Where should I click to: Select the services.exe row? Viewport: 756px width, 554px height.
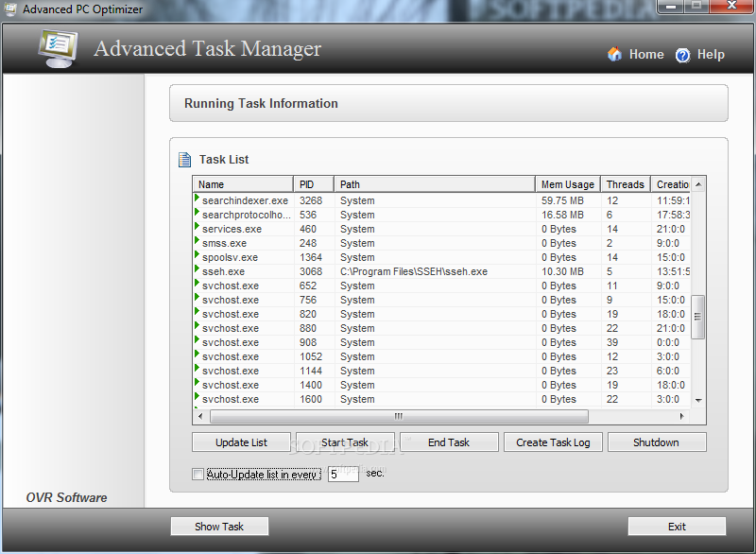click(x=441, y=229)
